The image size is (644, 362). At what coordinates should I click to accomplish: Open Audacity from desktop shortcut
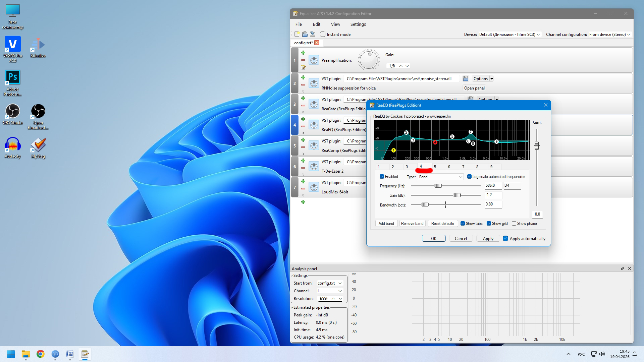coord(13,147)
